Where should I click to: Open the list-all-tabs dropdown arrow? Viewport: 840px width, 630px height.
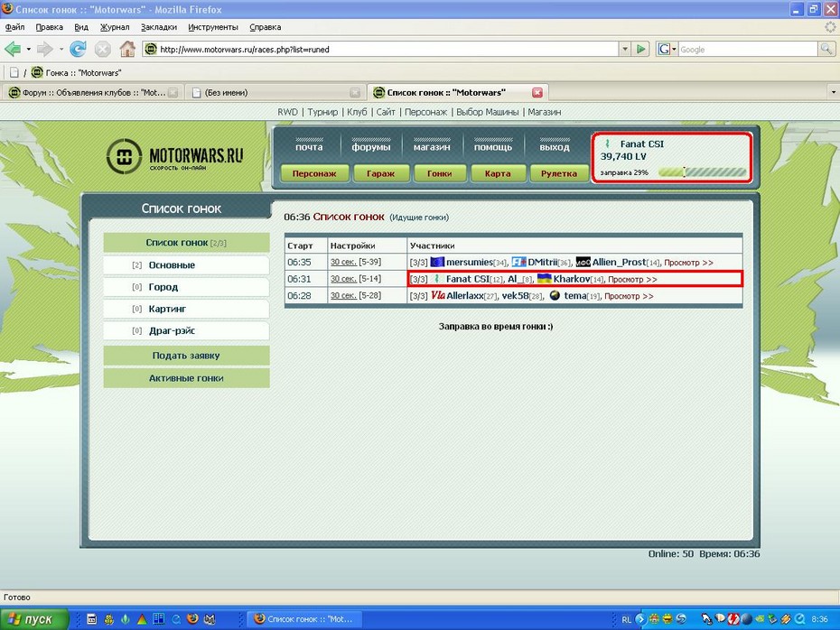tap(833, 92)
